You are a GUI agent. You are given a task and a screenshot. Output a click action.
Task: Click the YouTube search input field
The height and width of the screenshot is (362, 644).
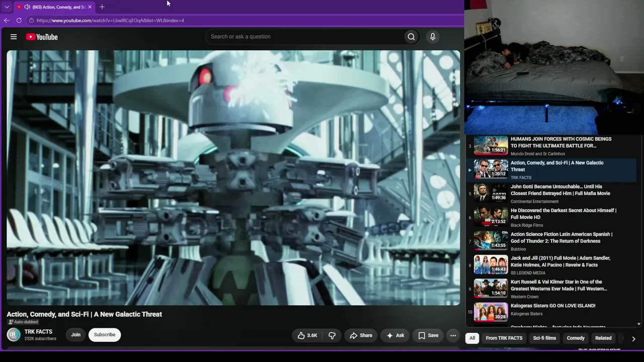(304, 37)
